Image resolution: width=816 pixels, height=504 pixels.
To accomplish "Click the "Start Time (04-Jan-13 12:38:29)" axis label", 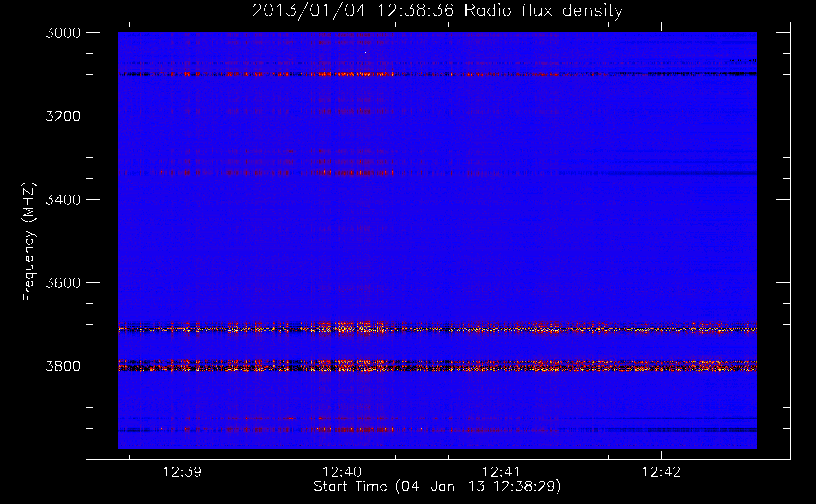I will point(437,487).
